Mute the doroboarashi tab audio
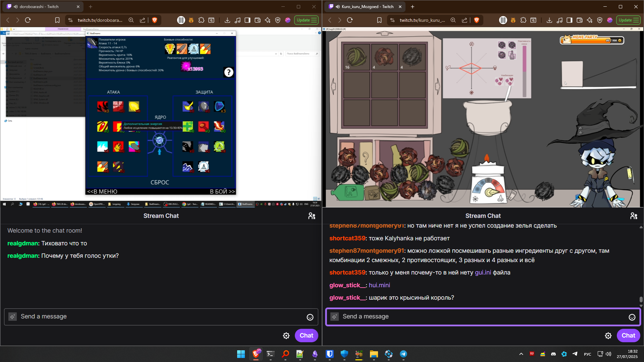Screen dimensions: 644x362 [16, 6]
